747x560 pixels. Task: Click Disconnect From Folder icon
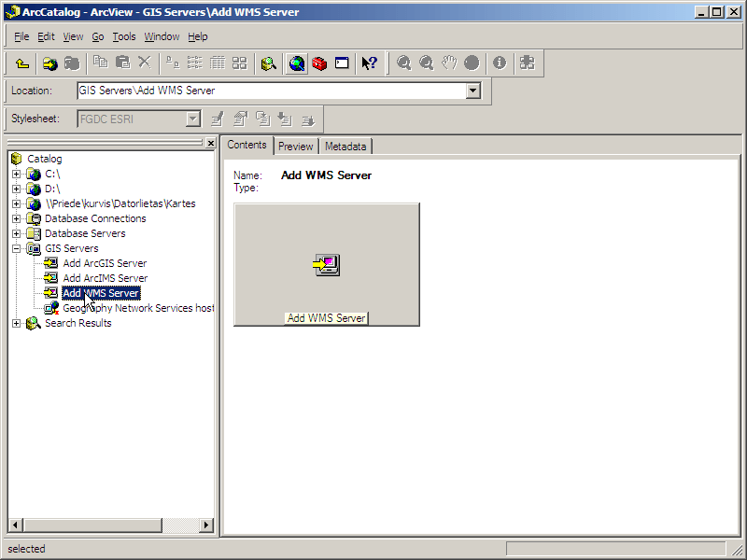click(72, 63)
